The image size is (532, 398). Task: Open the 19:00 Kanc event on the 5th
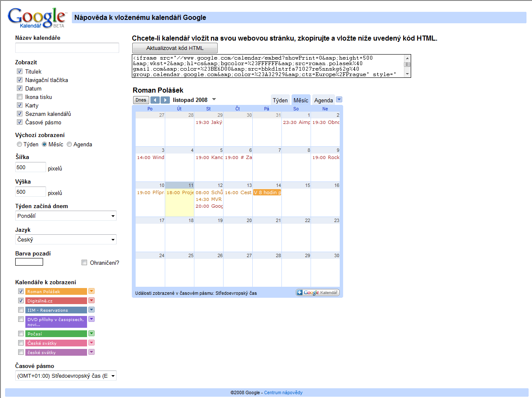click(209, 158)
